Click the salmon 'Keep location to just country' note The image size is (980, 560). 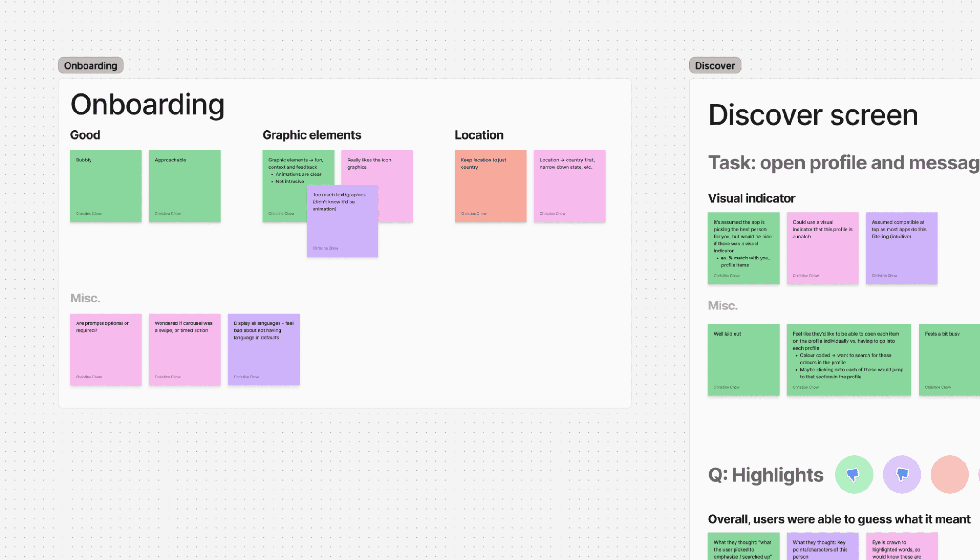490,186
